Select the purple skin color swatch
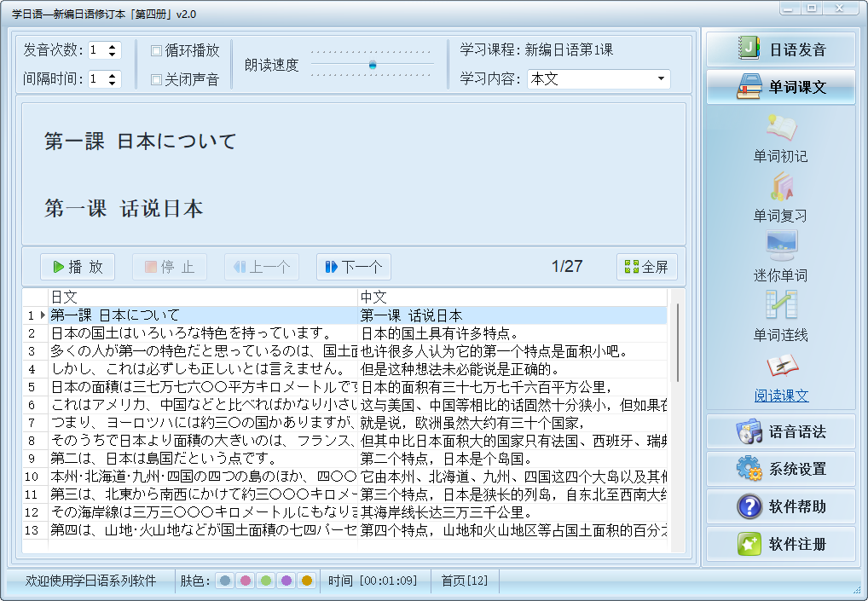This screenshot has height=601, width=868. pyautogui.click(x=286, y=581)
